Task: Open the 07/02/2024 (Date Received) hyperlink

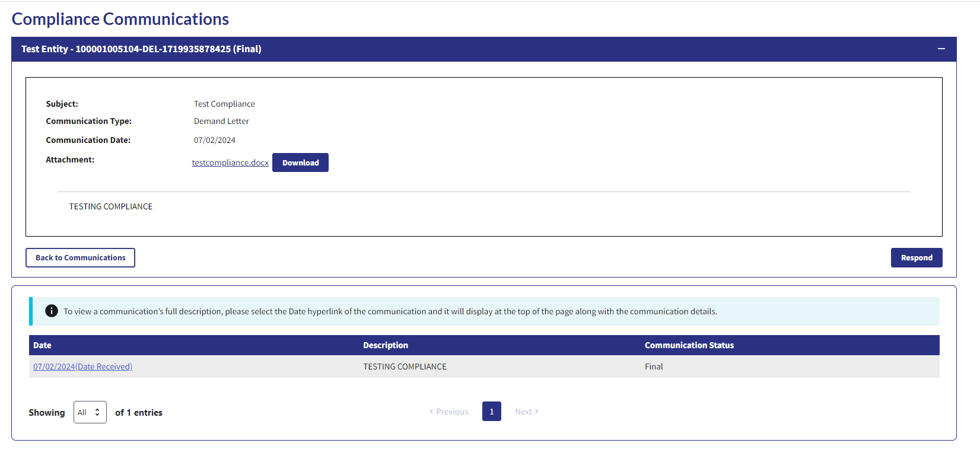Action: (82, 366)
